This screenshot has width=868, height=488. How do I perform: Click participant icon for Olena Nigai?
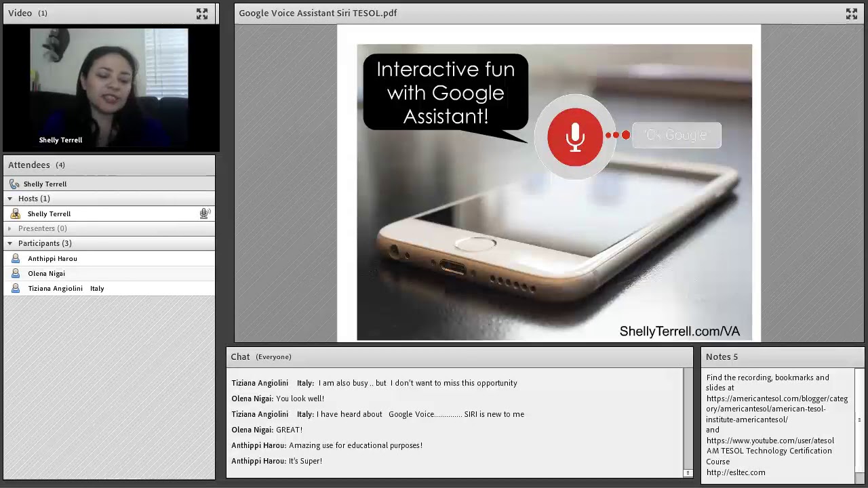click(15, 273)
